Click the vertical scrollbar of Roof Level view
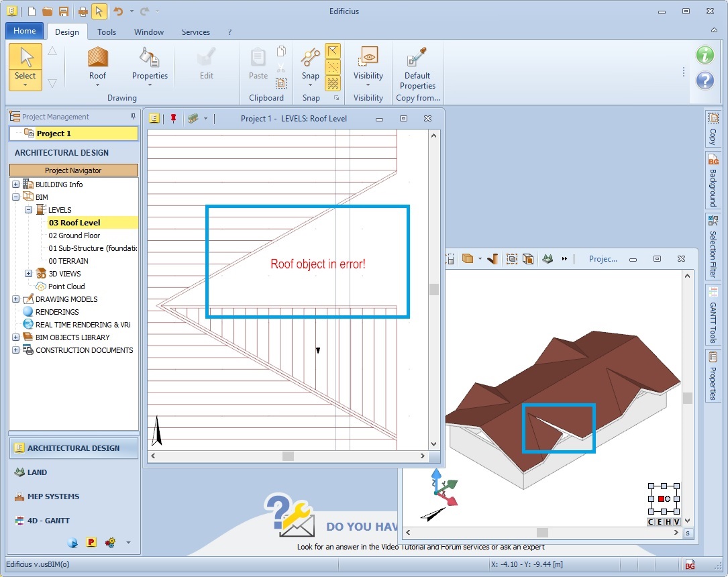Viewport: 728px width, 577px height. [434, 290]
